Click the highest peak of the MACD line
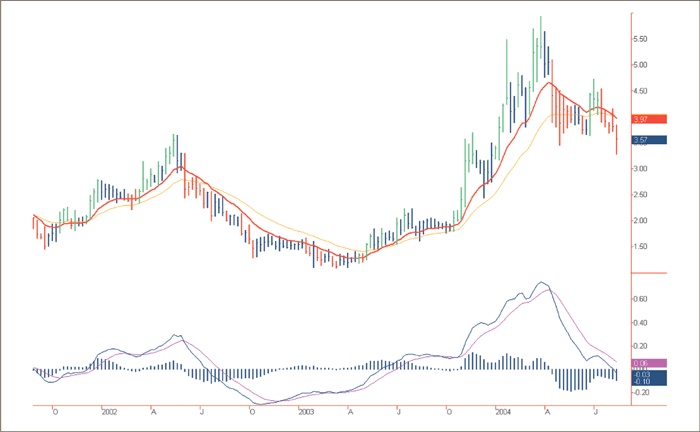The image size is (700, 432). tap(541, 283)
